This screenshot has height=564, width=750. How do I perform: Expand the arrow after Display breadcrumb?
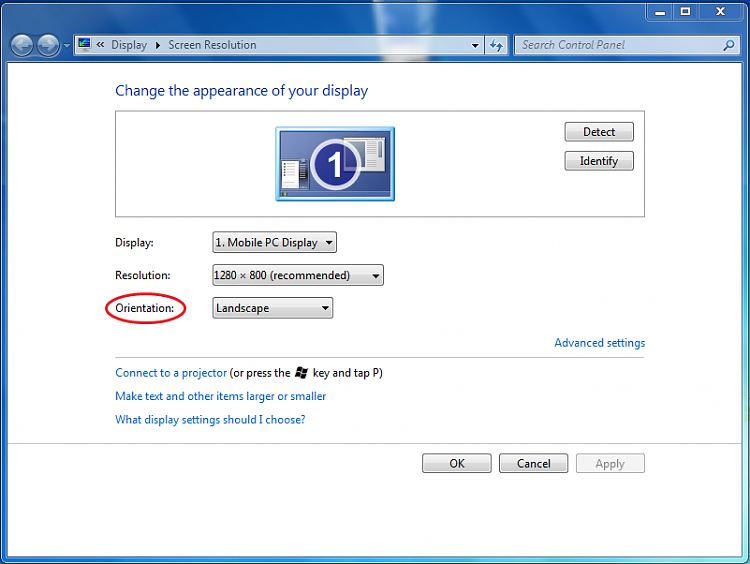[157, 45]
